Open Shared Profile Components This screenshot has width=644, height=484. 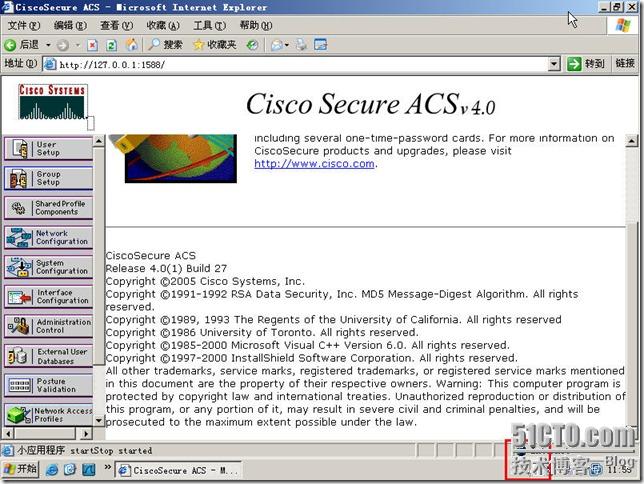tap(48, 208)
